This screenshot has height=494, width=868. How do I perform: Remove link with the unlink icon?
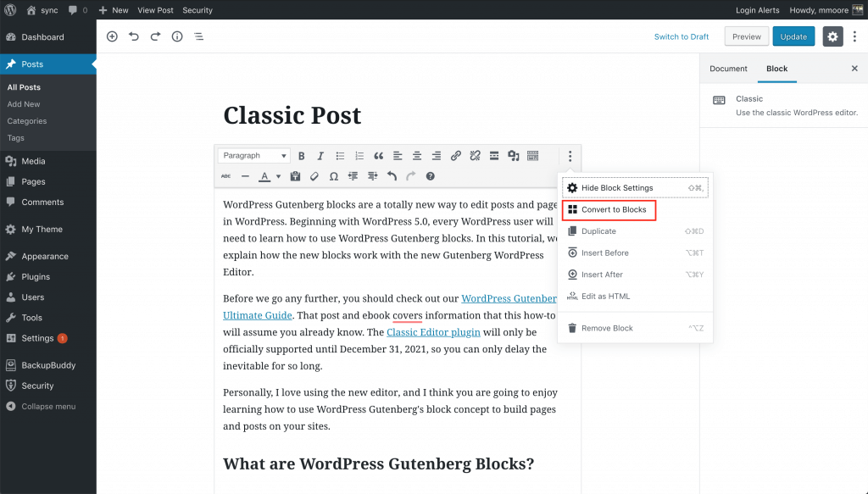pos(475,156)
